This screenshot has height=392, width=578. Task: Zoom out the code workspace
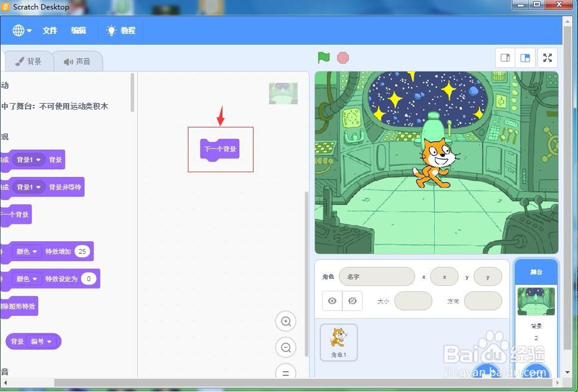pyautogui.click(x=286, y=347)
